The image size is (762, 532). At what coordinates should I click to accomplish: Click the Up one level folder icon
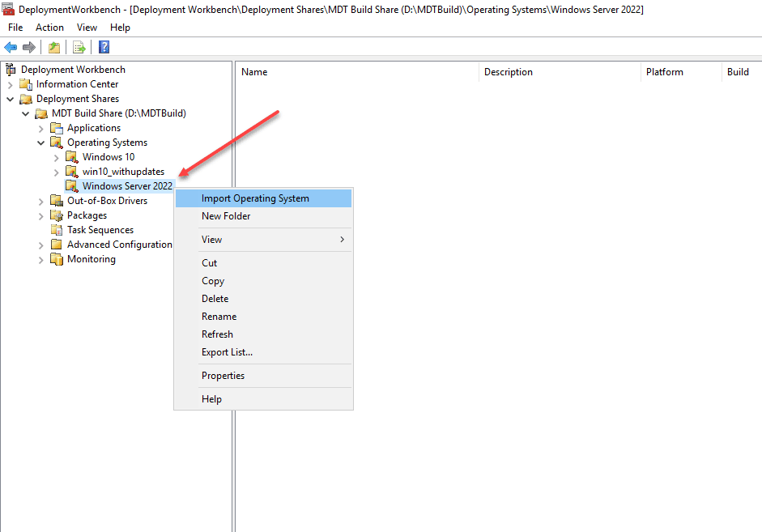tap(53, 46)
